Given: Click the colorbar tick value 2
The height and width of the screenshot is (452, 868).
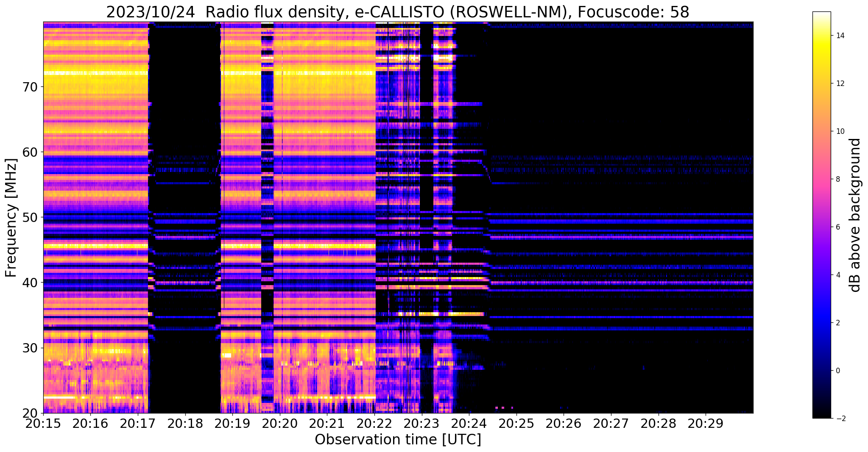Looking at the screenshot, I should pyautogui.click(x=837, y=323).
